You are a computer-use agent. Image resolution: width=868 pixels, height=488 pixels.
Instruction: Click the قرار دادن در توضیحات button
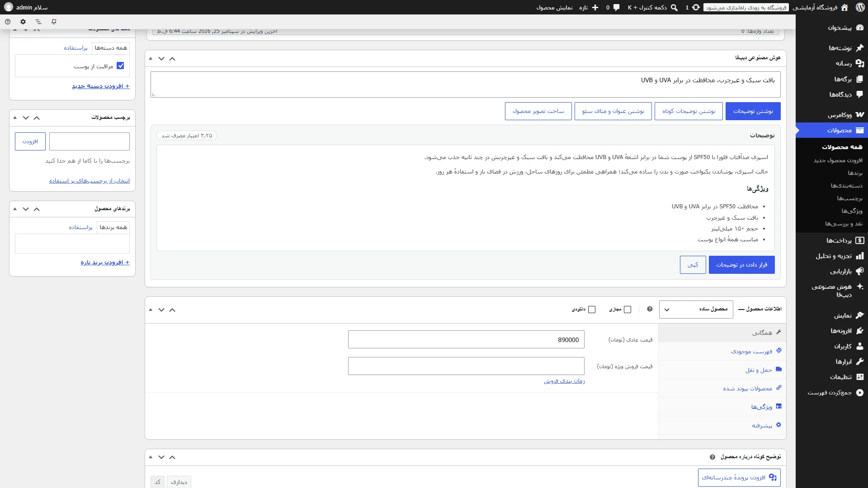742,265
